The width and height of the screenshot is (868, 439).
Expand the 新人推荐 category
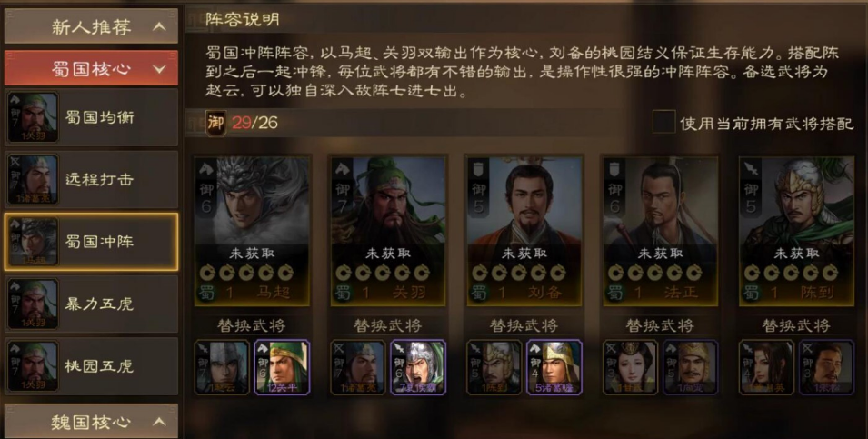tap(91, 26)
